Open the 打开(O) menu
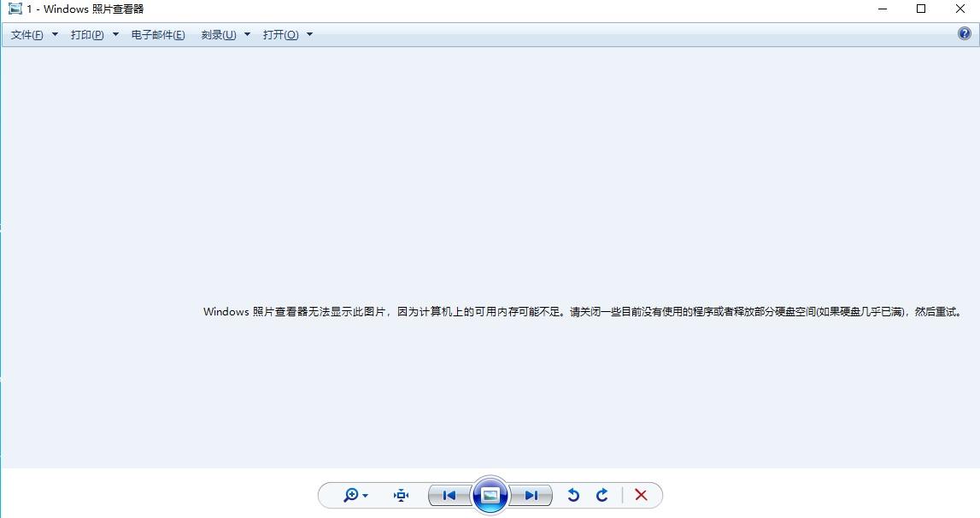 [x=280, y=35]
